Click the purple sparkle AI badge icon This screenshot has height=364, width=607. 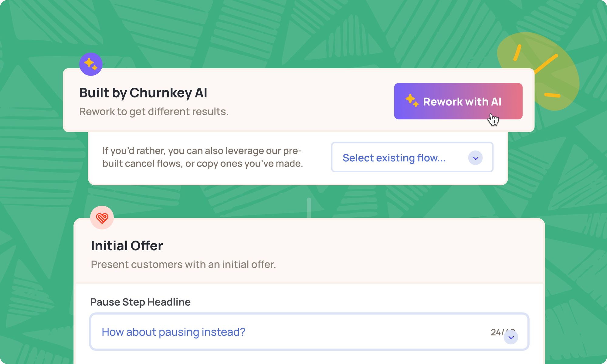[91, 64]
